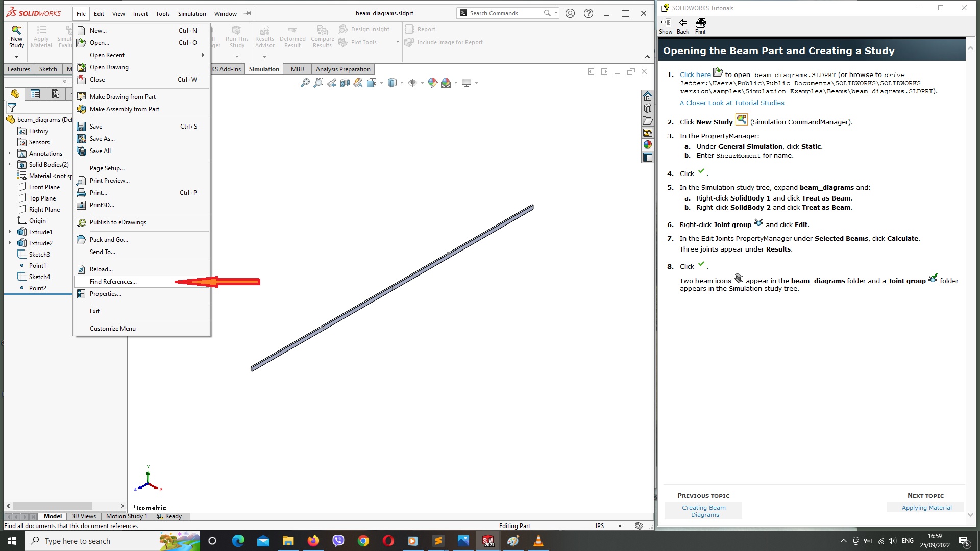Open PropertyManager tab icon
Screen dimensions: 980x551
click(35, 94)
